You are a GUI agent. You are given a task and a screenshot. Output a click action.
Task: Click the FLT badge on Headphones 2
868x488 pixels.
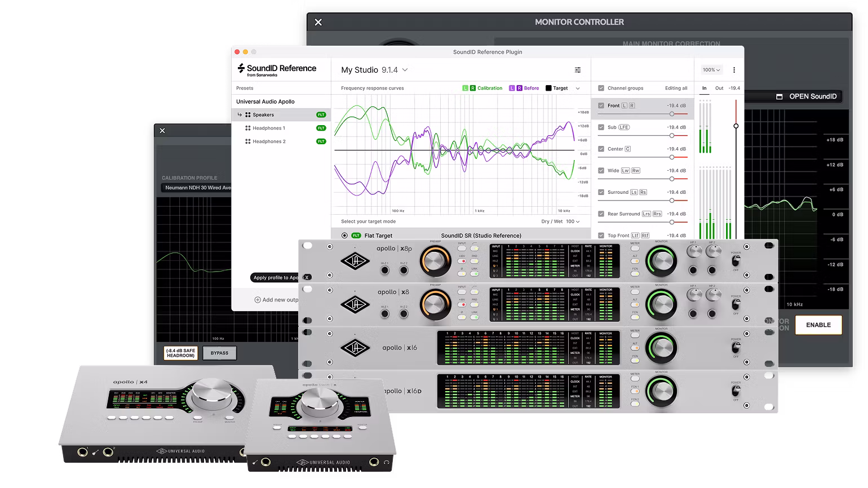(321, 141)
